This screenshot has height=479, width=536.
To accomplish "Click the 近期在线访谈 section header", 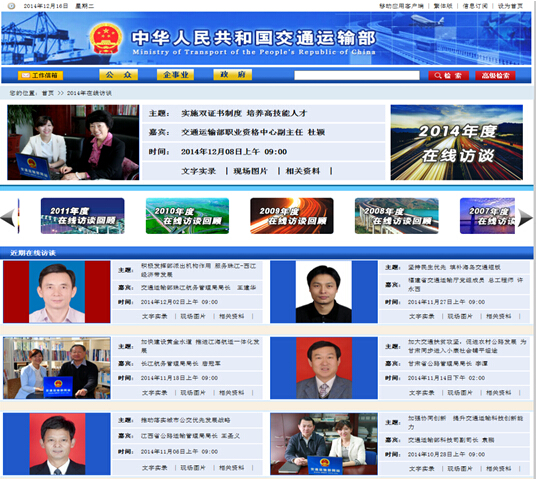I will coord(33,253).
